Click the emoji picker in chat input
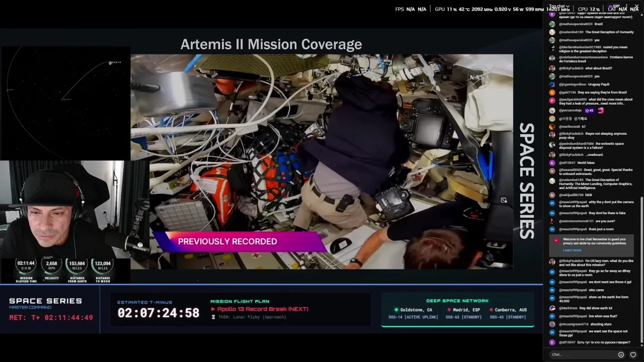 [621, 354]
